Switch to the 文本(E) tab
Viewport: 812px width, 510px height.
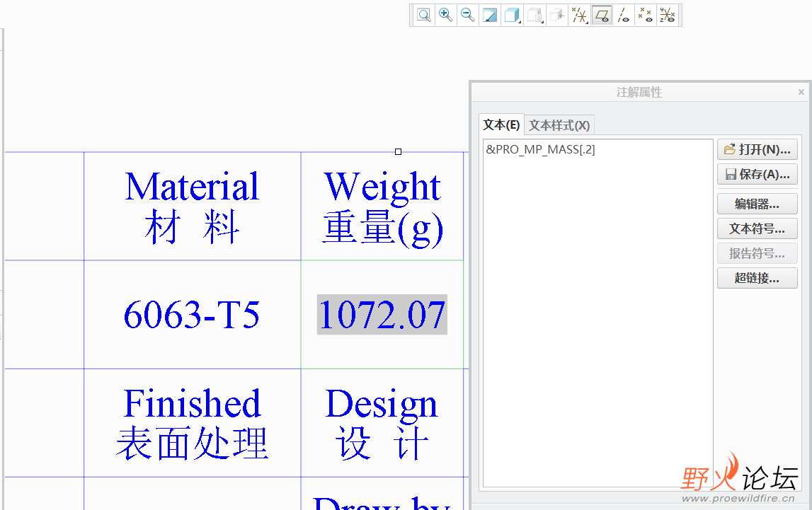[501, 124]
